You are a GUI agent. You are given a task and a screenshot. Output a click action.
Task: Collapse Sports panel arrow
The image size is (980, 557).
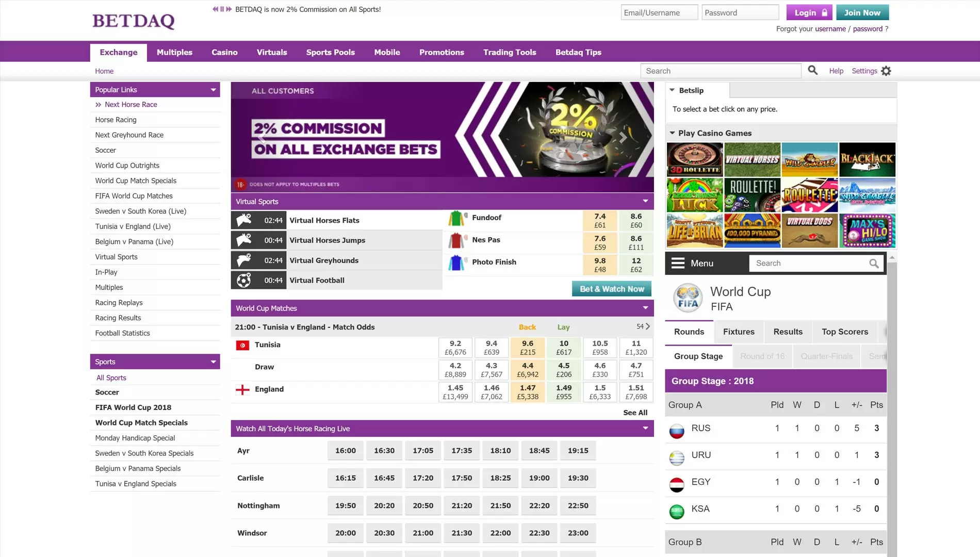point(213,362)
